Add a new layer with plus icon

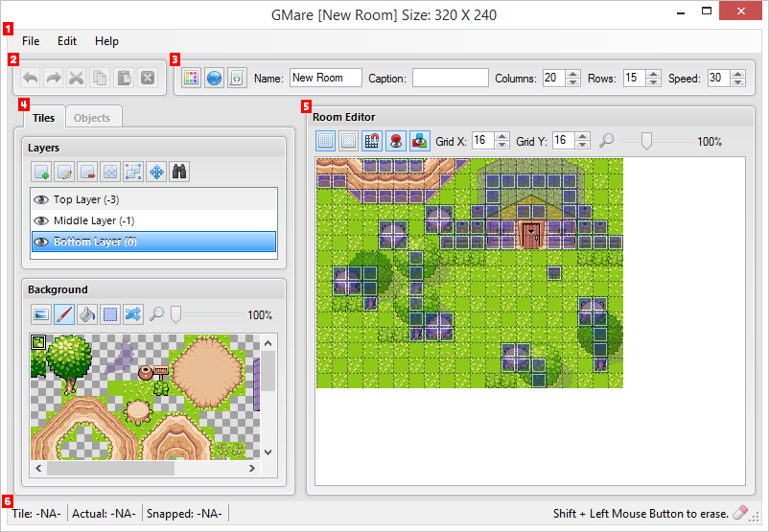click(x=40, y=172)
